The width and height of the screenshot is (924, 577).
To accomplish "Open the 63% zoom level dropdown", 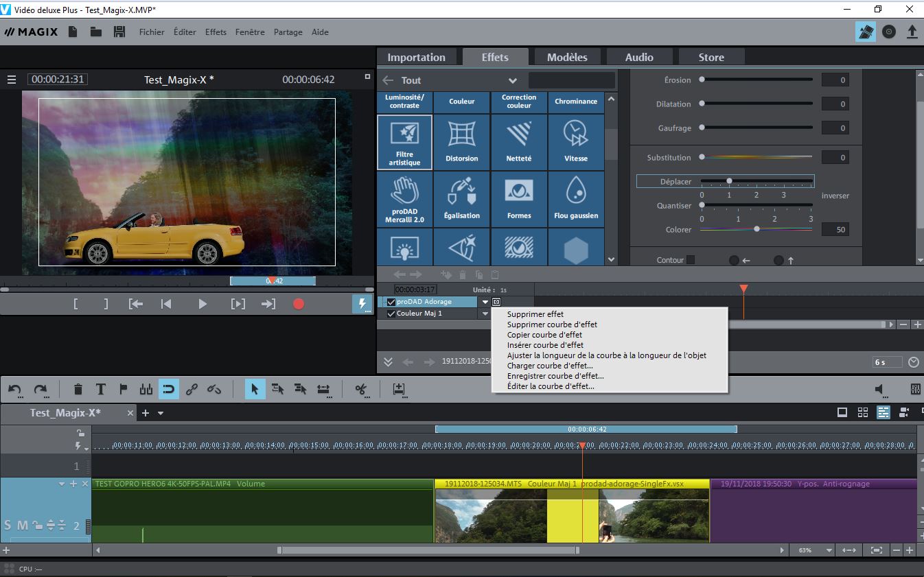I will point(829,550).
